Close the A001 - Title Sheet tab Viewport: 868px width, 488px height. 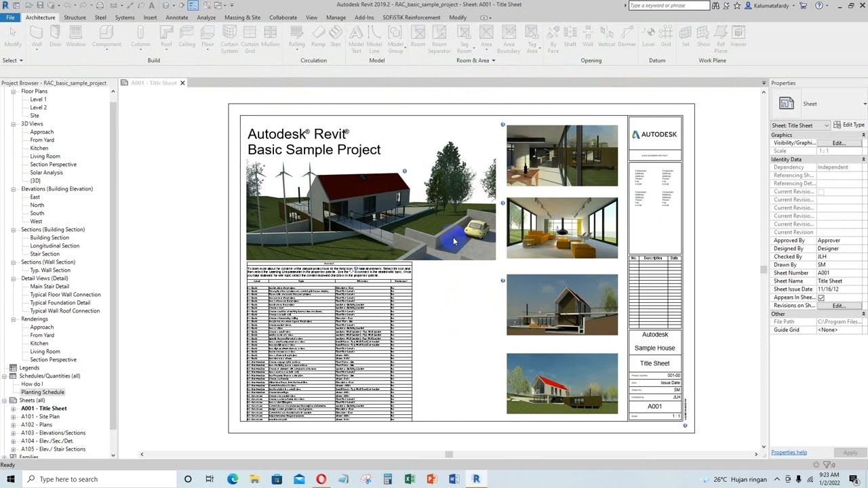(x=182, y=83)
